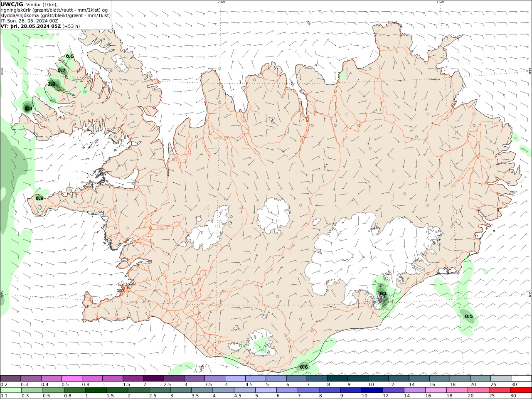Image resolution: width=532 pixels, height=399 pixels.
Task: Click the '30' label in the snow legend
Action: [x=514, y=384]
